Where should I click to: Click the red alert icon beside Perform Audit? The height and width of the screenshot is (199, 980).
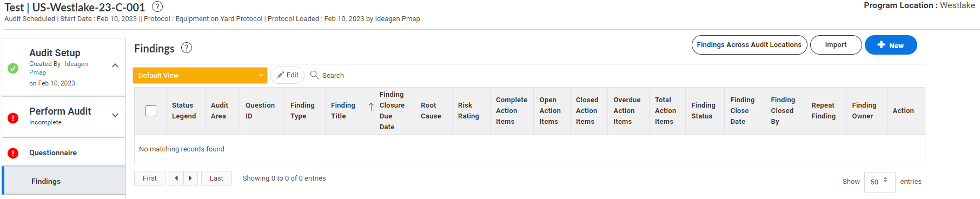point(13,118)
